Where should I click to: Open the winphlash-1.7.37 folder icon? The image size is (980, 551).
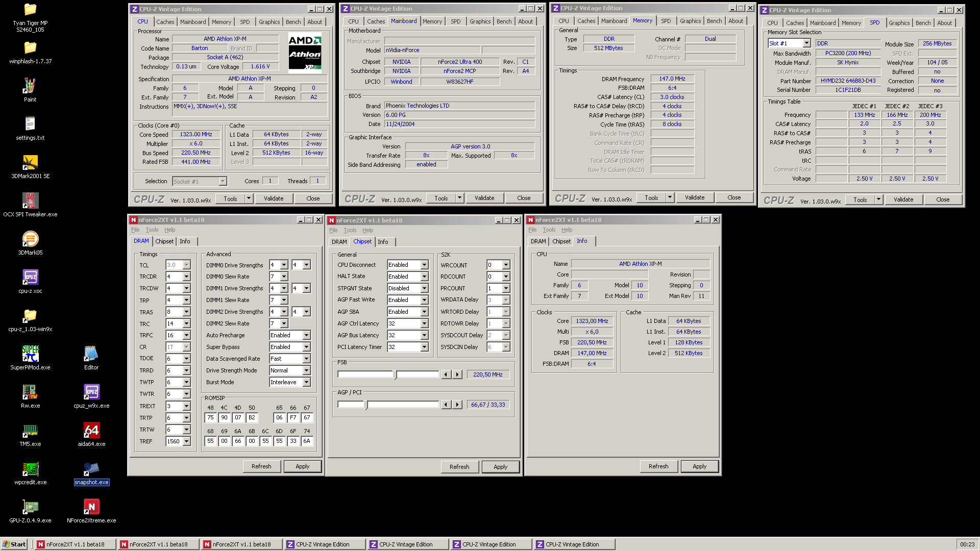click(30, 53)
